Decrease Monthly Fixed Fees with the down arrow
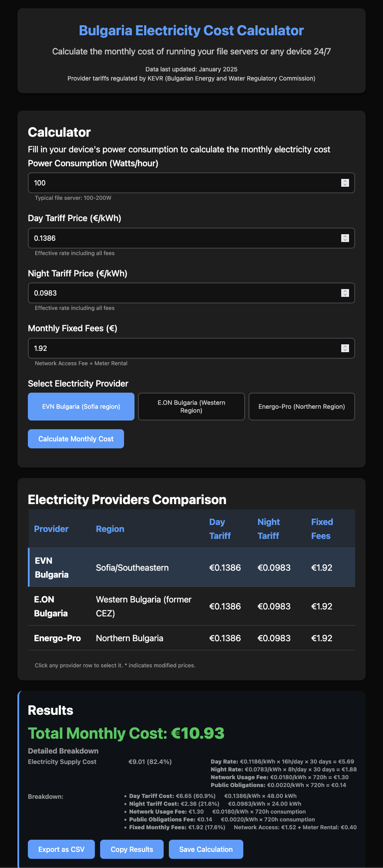Screen dimensions: 383x868 click(345, 350)
